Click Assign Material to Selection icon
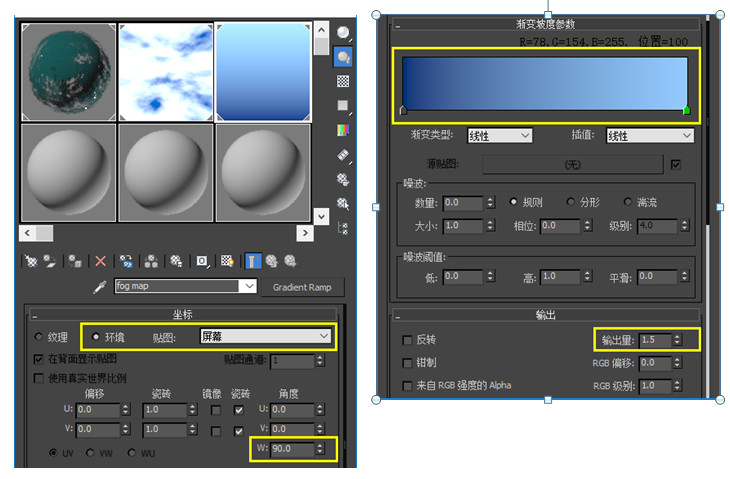The width and height of the screenshot is (730, 479). coord(75,261)
